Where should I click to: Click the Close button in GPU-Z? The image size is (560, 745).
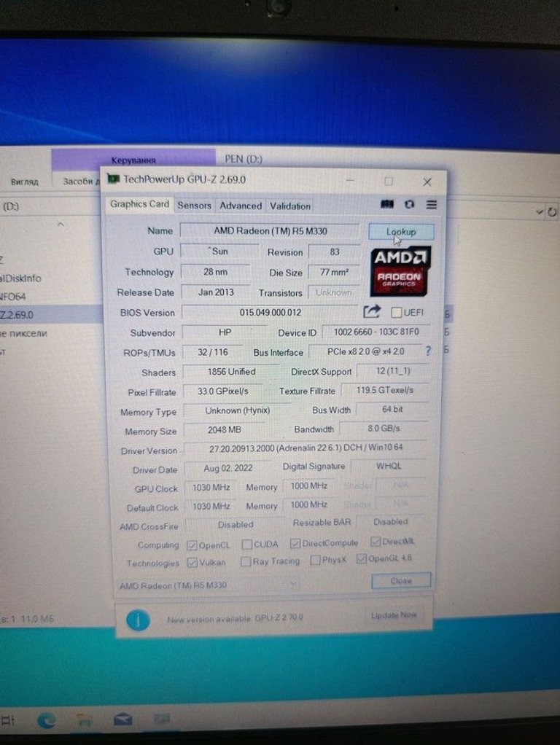pos(401,580)
